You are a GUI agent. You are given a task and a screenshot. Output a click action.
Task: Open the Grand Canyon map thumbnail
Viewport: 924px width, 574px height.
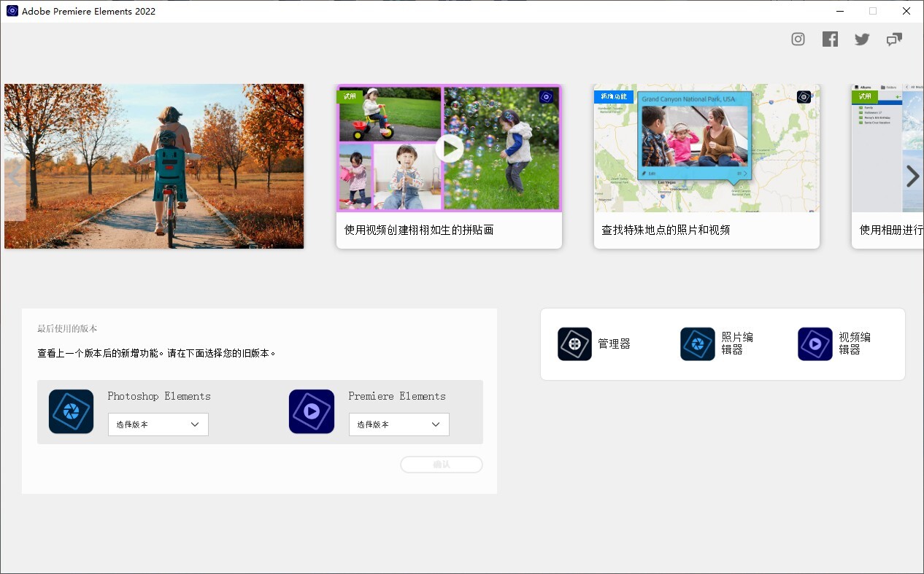pos(706,149)
